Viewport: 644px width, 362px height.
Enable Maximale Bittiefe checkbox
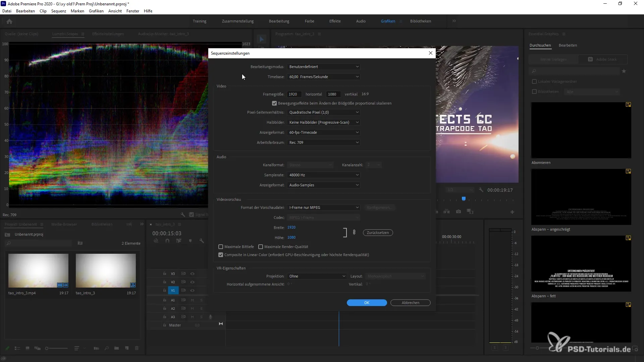pyautogui.click(x=221, y=247)
